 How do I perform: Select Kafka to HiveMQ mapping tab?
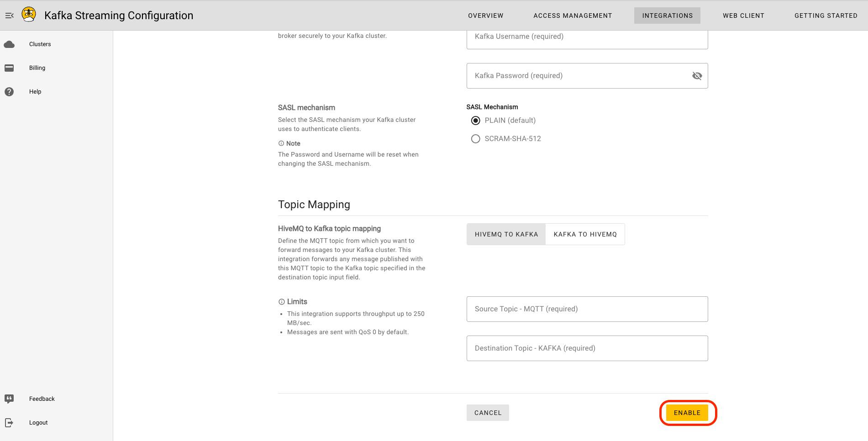click(585, 234)
